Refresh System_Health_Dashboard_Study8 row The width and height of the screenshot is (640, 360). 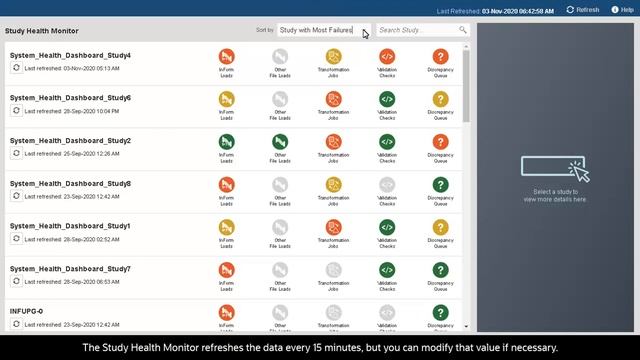coord(16,196)
